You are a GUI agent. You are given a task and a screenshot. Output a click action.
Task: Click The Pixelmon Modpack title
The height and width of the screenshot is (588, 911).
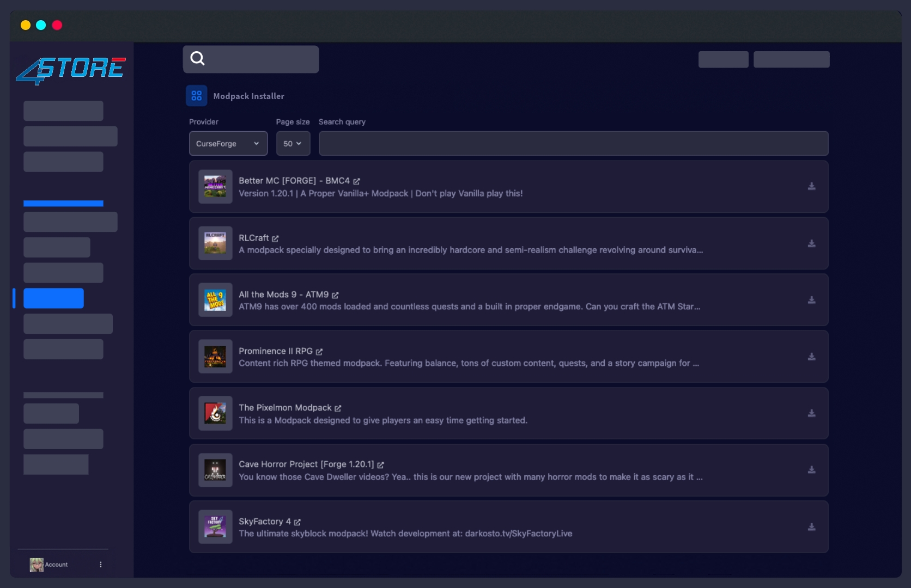click(285, 408)
